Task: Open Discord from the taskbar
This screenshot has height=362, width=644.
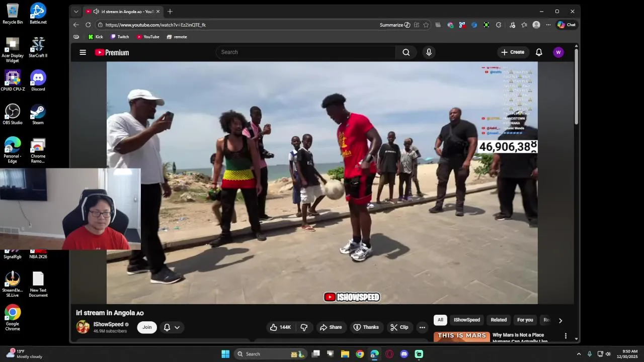Action: tap(404, 354)
